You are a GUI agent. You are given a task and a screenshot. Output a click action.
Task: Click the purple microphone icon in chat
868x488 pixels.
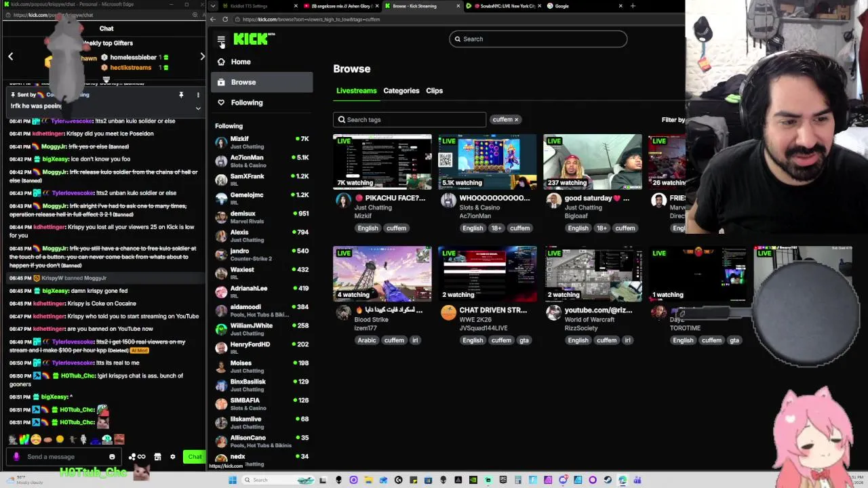[16, 457]
